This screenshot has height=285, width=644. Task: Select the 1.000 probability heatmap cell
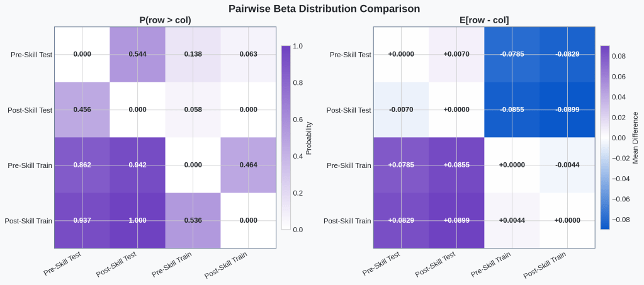point(137,221)
